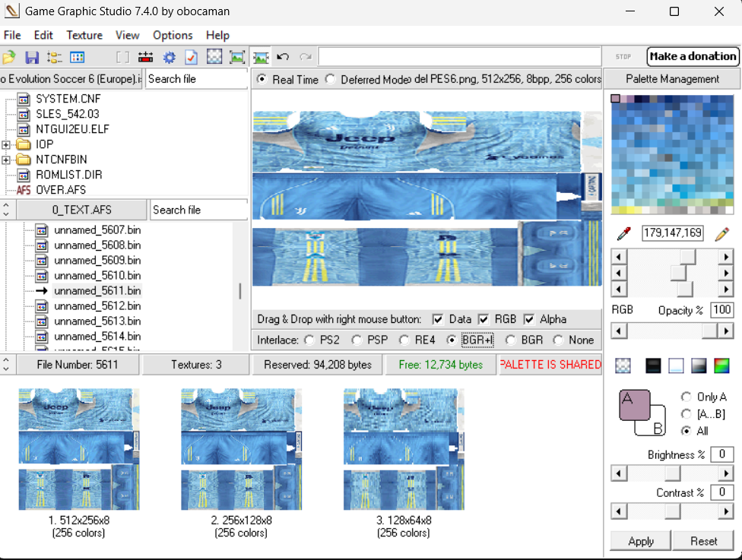Click the Palette Management button
Screen dimensions: 742x560
pyautogui.click(x=672, y=79)
